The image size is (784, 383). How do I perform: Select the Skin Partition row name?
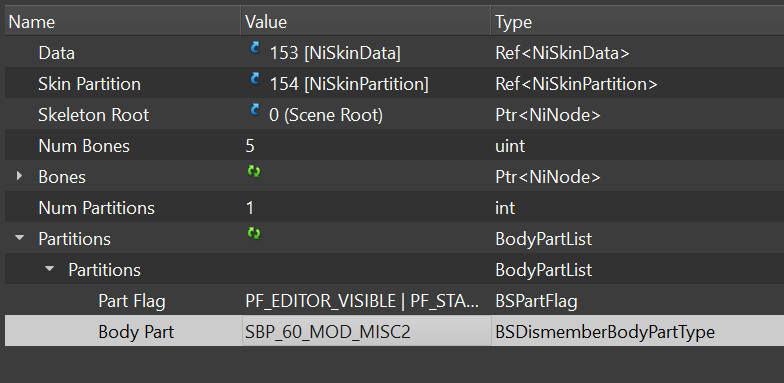coord(90,84)
